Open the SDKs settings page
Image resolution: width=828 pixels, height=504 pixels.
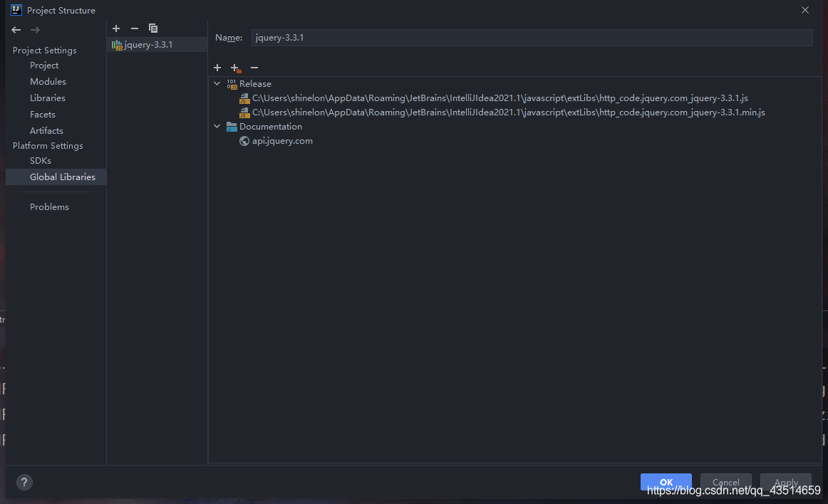[40, 161]
